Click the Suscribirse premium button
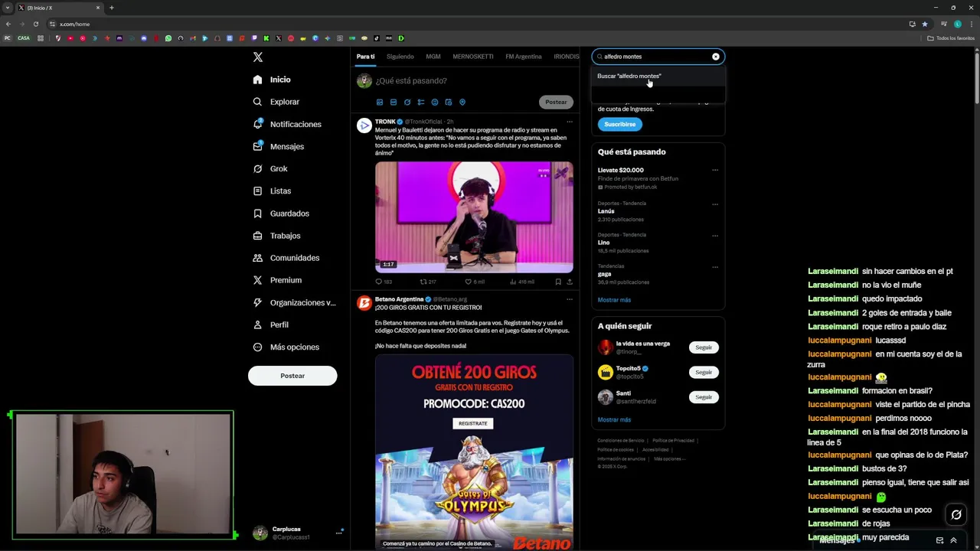The width and height of the screenshot is (980, 551). pos(619,124)
